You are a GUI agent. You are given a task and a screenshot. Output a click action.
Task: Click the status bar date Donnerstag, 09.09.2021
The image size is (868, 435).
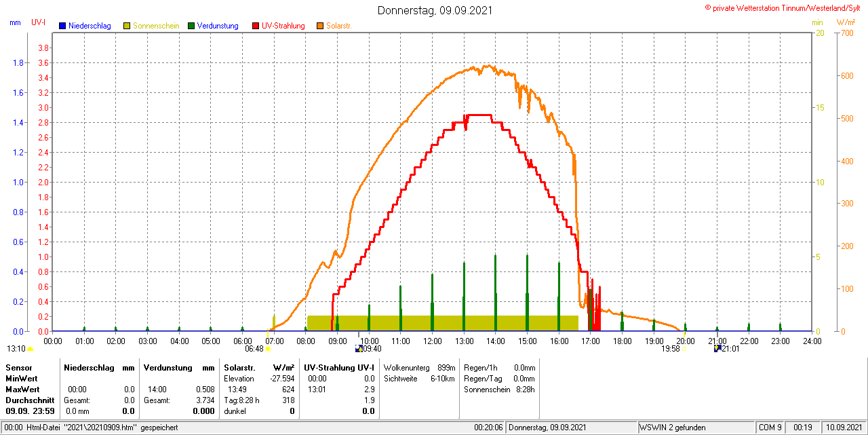pos(547,428)
